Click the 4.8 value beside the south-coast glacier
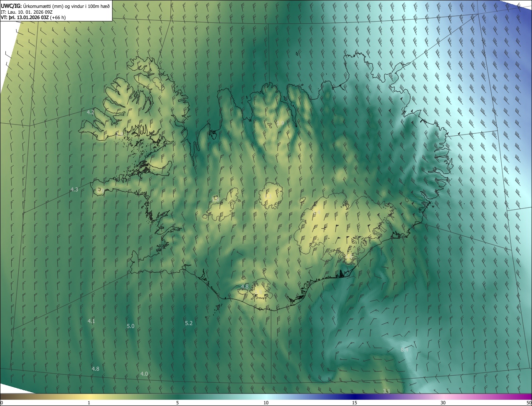The width and height of the screenshot is (532, 406). pos(245,287)
